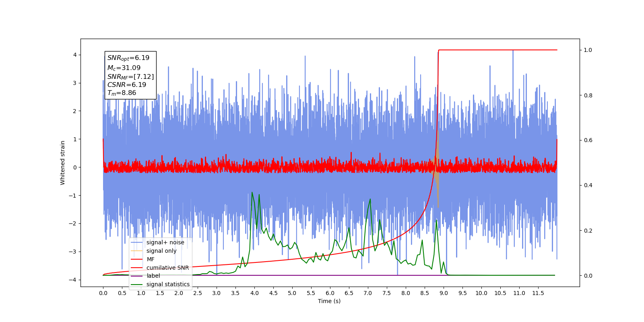Click the Tm=8.86 annotation
Image resolution: width=644 pixels, height=322 pixels.
pyautogui.click(x=122, y=93)
